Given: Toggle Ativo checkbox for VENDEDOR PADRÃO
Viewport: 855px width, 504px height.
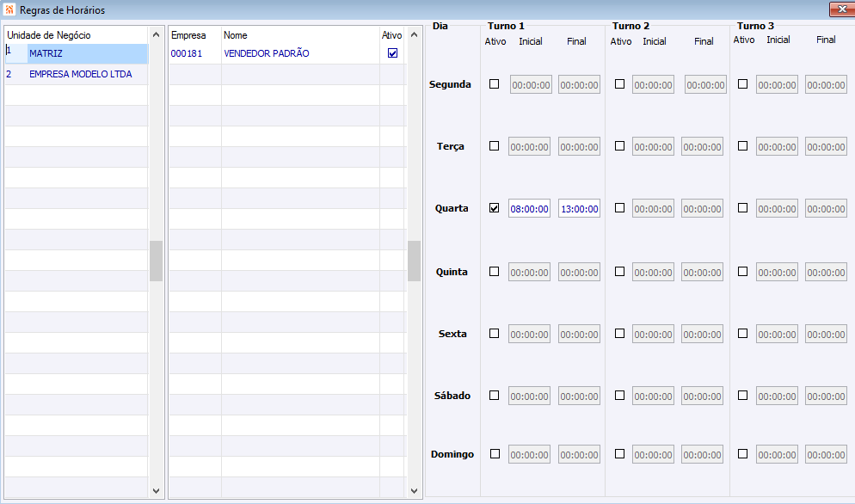Looking at the screenshot, I should coord(392,53).
